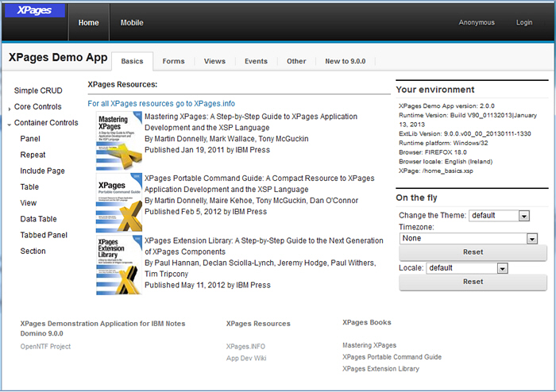The height and width of the screenshot is (392, 556).
Task: Switch to the Events tab
Action: [256, 61]
